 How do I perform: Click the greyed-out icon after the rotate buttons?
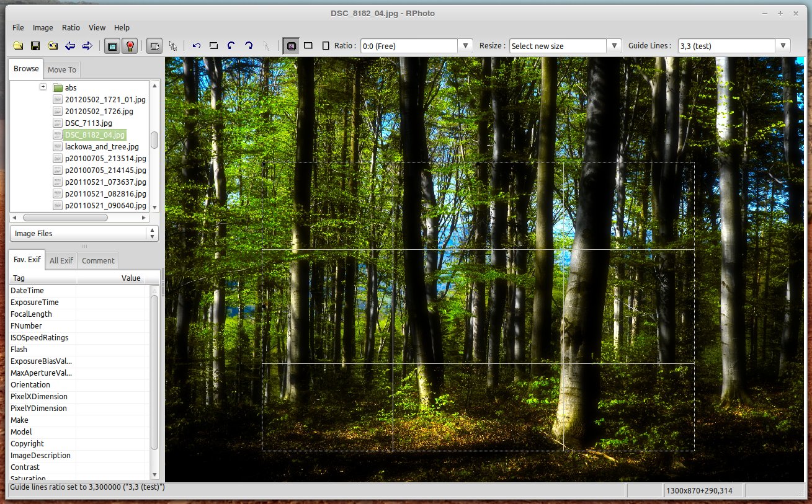266,46
